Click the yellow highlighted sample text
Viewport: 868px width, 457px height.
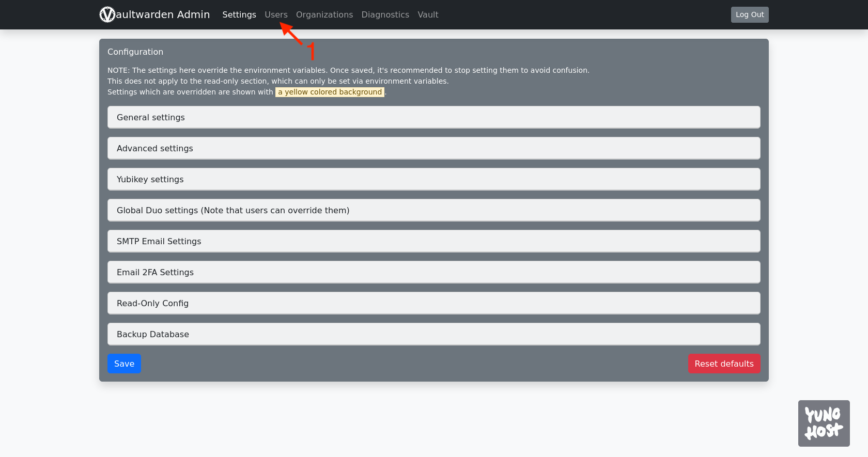click(x=330, y=92)
